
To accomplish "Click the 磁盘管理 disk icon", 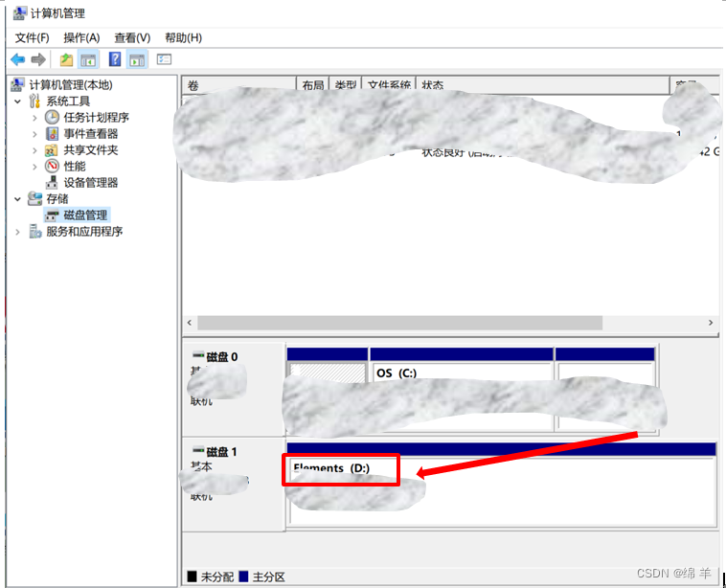I will coord(52,215).
